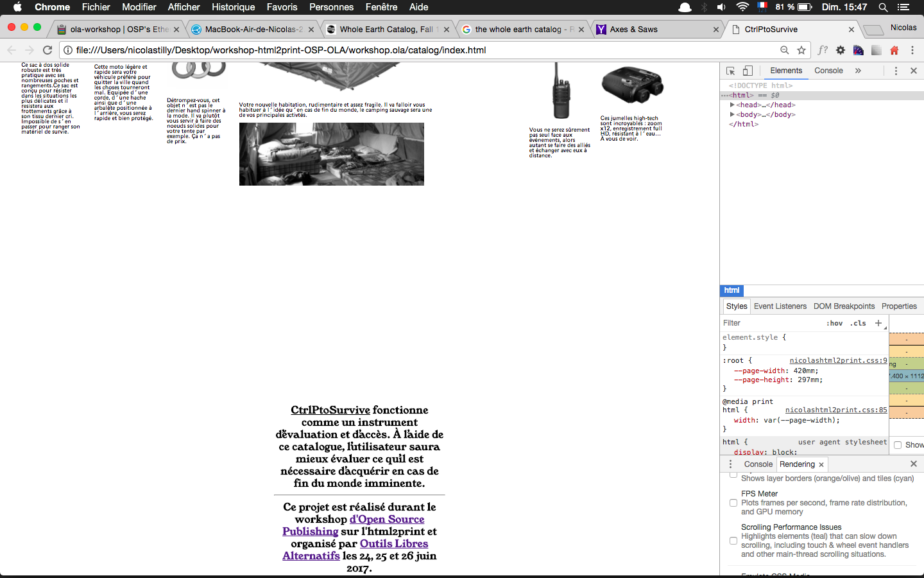Screen dimensions: 924x578
Task: Switch to the Console tab in the drawer
Action: [758, 464]
